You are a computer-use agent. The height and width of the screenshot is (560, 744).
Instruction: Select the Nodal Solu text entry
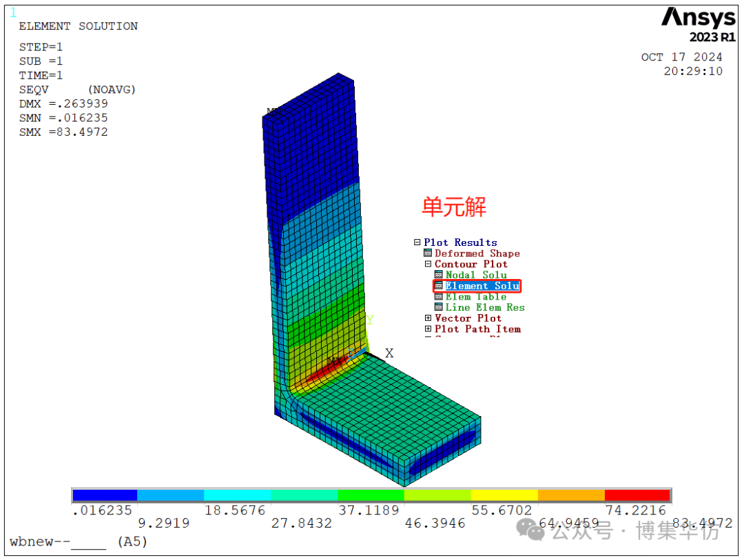coord(475,275)
